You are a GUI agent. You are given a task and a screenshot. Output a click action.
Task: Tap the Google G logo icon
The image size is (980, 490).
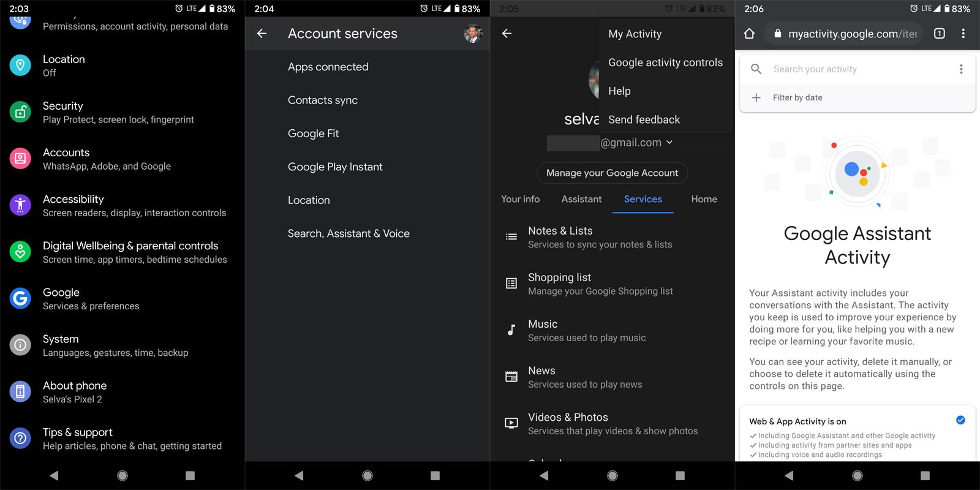pyautogui.click(x=20, y=298)
